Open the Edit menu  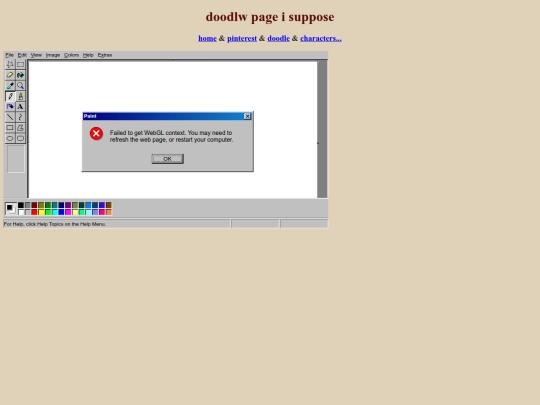click(x=22, y=55)
